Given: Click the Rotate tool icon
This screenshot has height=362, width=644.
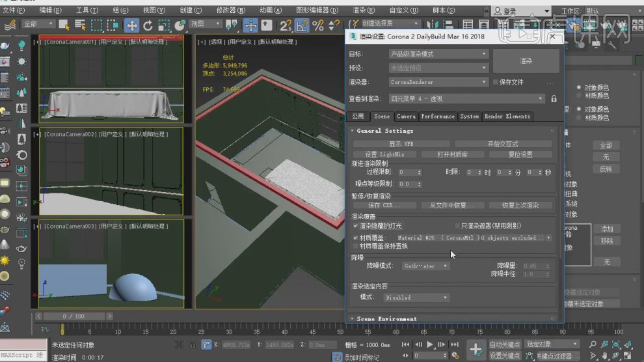Looking at the screenshot, I should (148, 25).
